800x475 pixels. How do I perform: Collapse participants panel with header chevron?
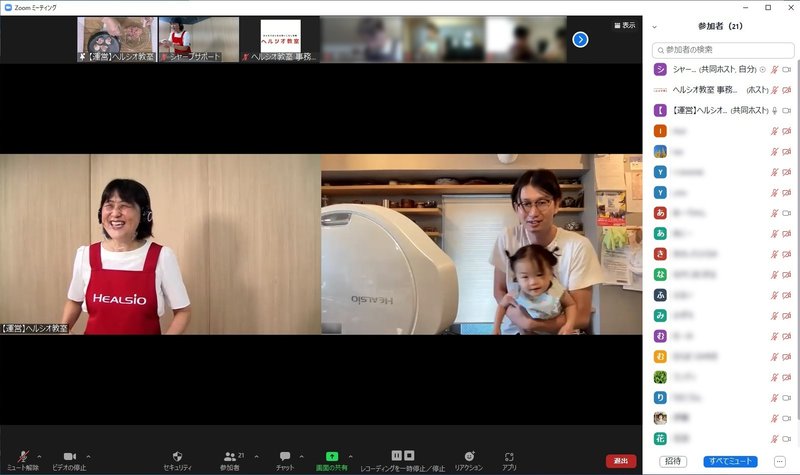[655, 27]
